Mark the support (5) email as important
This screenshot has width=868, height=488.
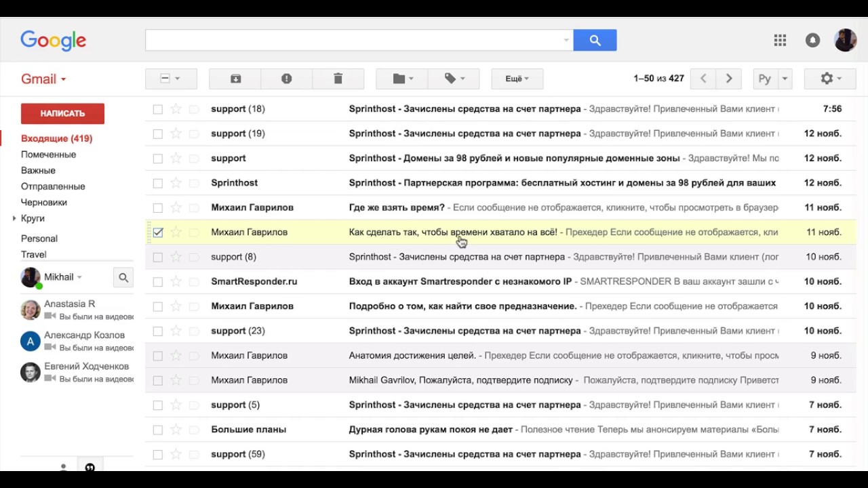[x=194, y=405]
